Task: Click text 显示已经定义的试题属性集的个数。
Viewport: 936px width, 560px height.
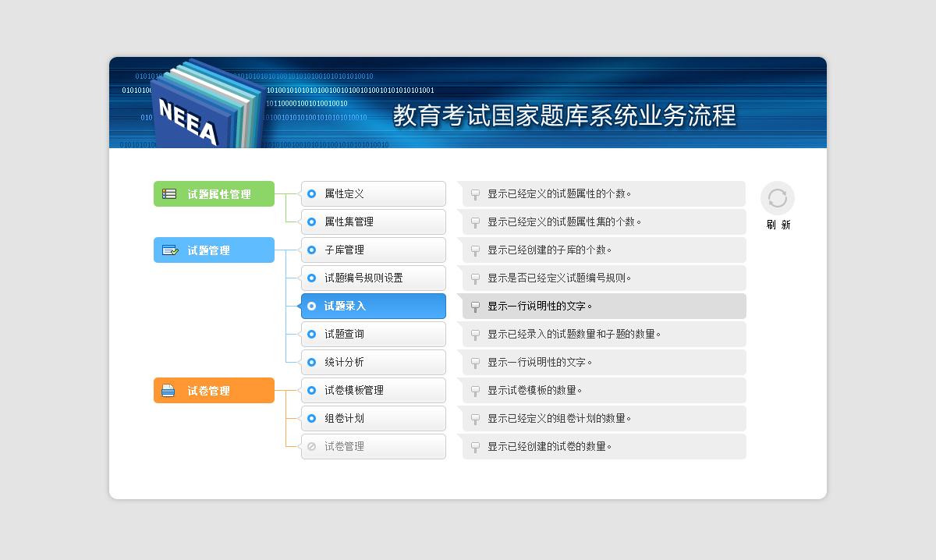Action: click(x=565, y=222)
